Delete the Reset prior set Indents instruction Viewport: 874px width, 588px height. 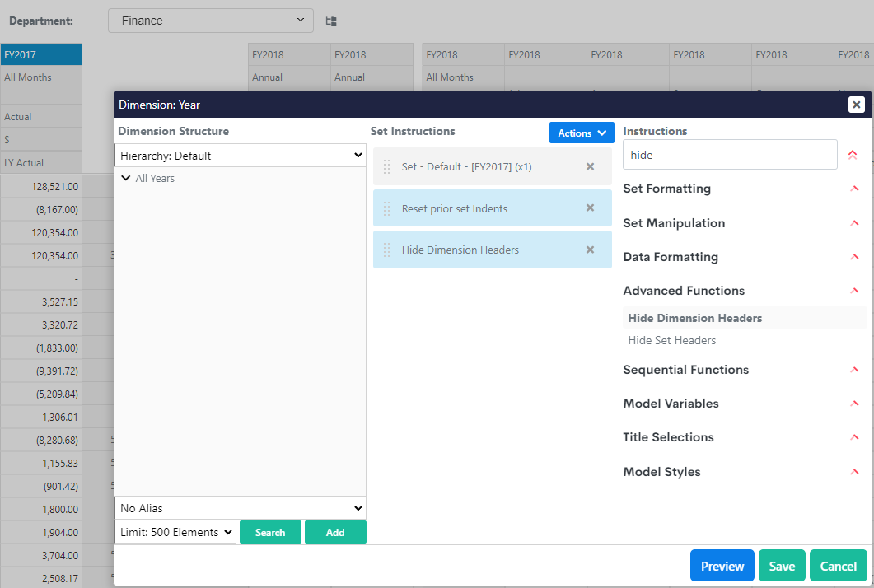pos(590,208)
